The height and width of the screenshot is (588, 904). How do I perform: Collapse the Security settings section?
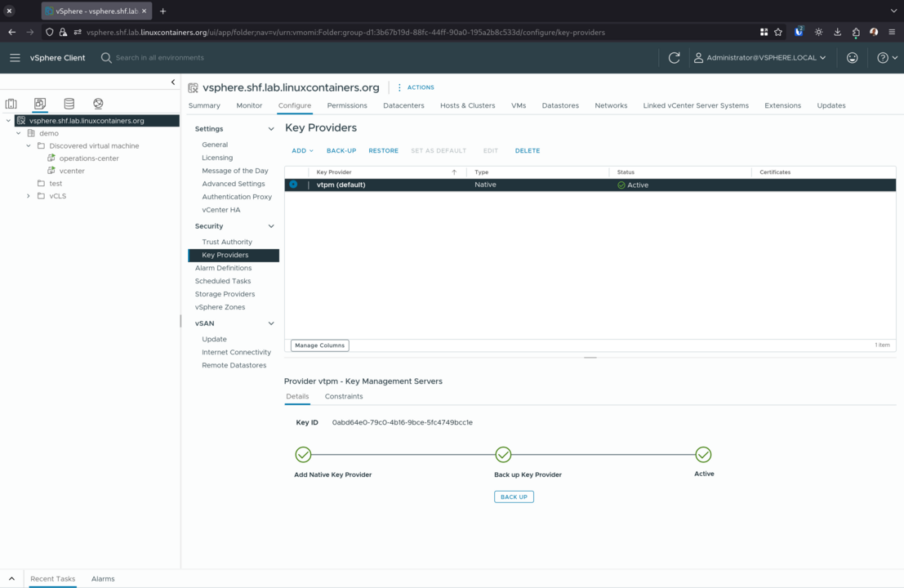[271, 226]
